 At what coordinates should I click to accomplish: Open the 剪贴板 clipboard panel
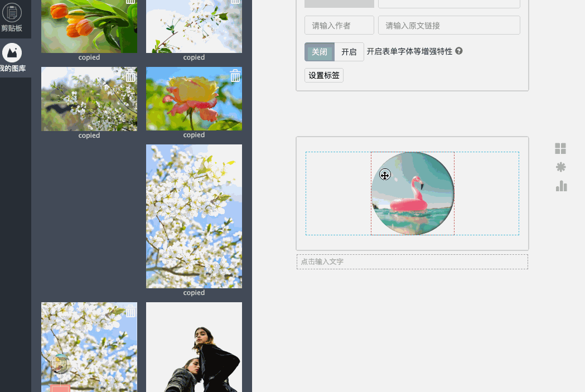tap(12, 17)
